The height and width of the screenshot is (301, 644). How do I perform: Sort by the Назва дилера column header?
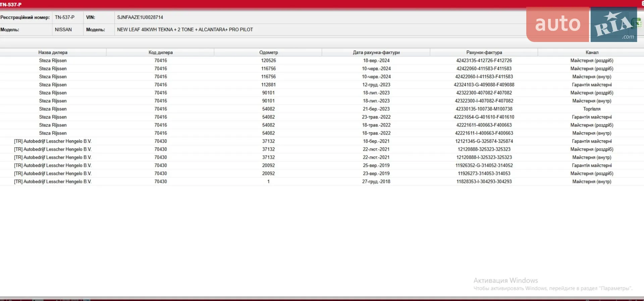pyautogui.click(x=53, y=52)
